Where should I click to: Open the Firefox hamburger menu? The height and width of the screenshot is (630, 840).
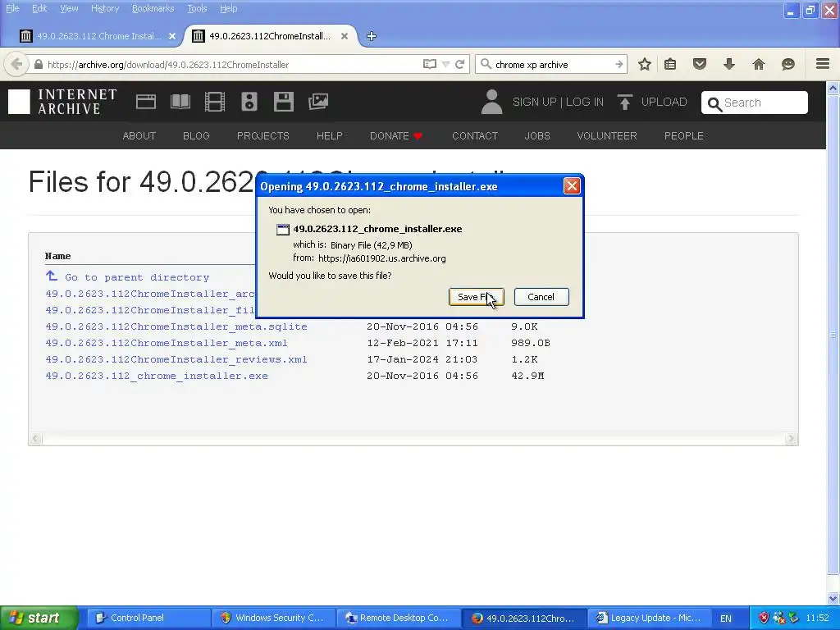pyautogui.click(x=823, y=64)
